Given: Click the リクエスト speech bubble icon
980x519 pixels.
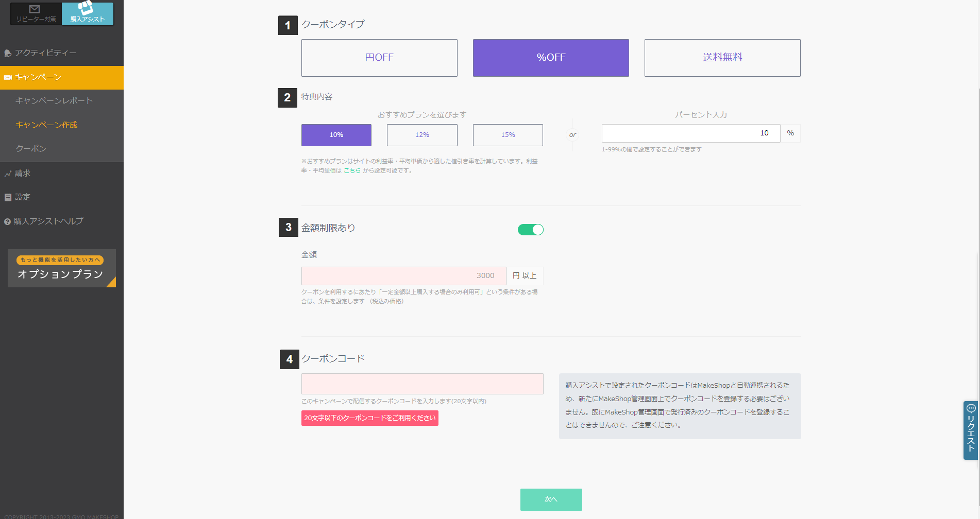Looking at the screenshot, I should [x=971, y=408].
